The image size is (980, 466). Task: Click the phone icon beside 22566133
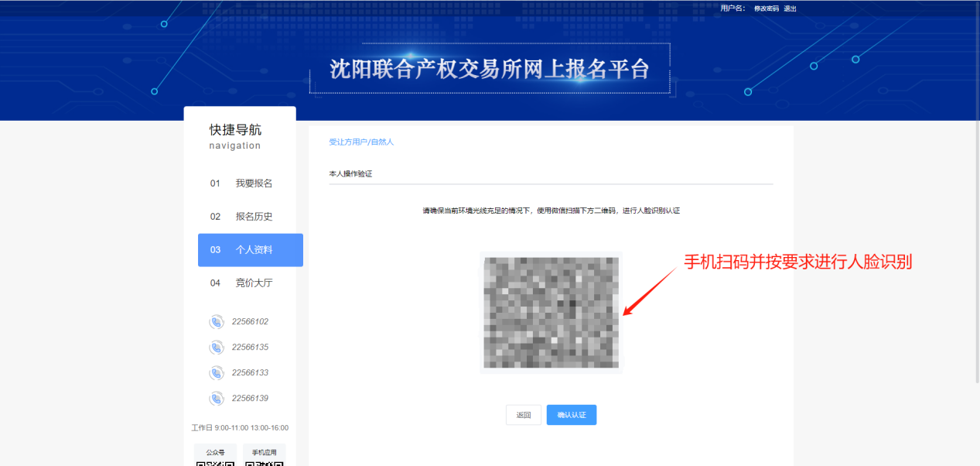(216, 373)
